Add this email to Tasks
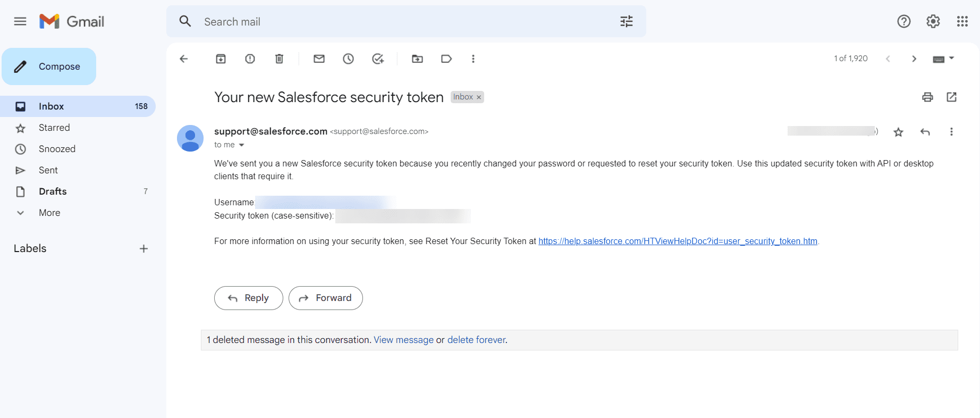This screenshot has width=980, height=418. click(378, 59)
